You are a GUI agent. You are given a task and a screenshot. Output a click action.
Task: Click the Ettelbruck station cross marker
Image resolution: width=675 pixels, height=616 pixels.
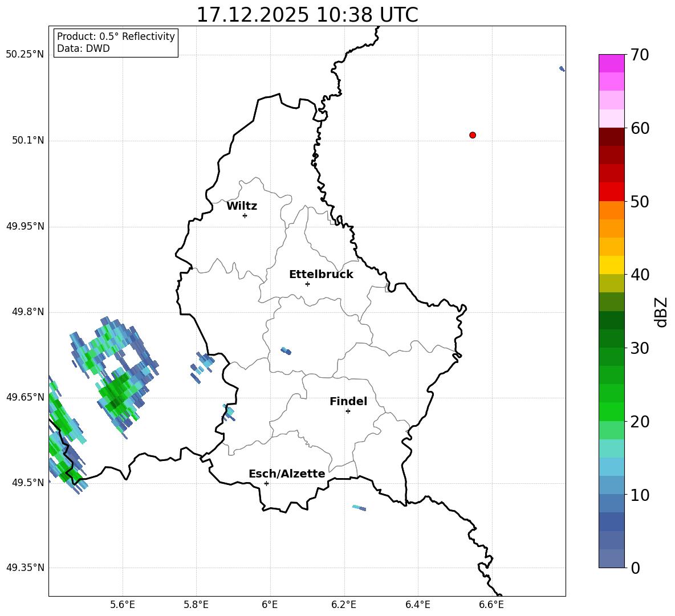(307, 284)
